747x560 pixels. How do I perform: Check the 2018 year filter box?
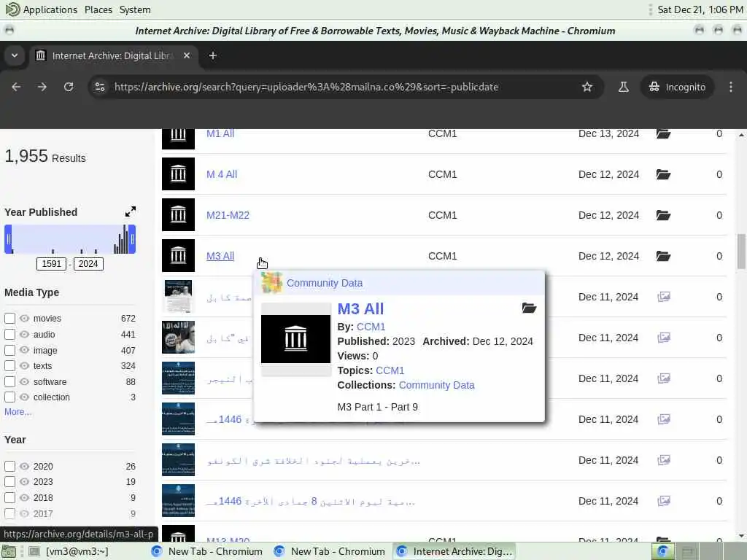pyautogui.click(x=9, y=497)
